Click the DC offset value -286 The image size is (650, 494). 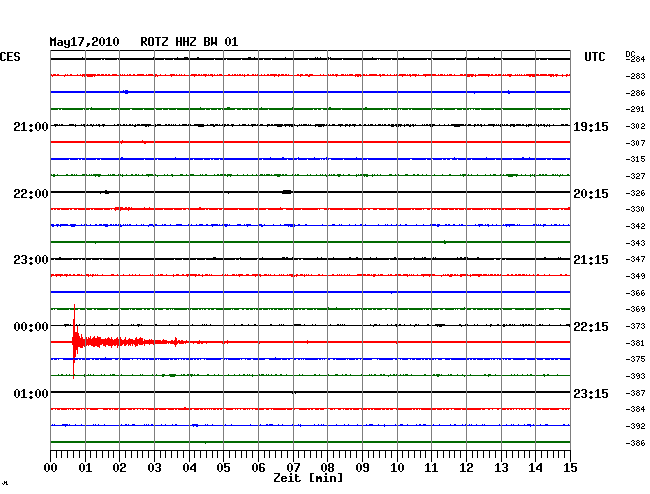point(635,93)
